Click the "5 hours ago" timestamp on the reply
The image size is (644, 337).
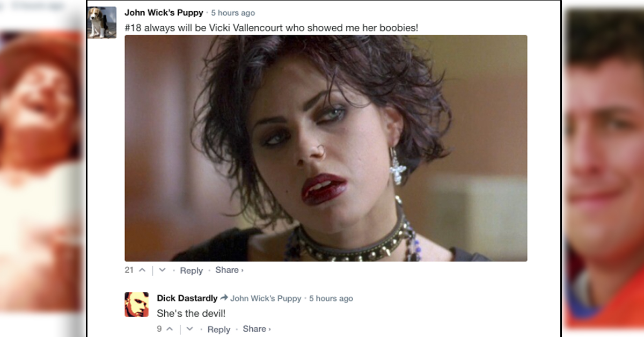pos(331,298)
